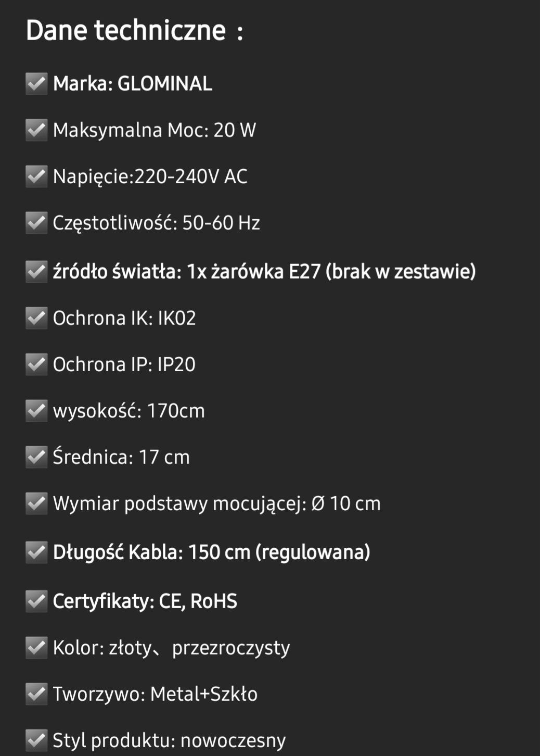This screenshot has width=540, height=756.
Task: Click the Dane techniczne heading
Action: (x=134, y=30)
